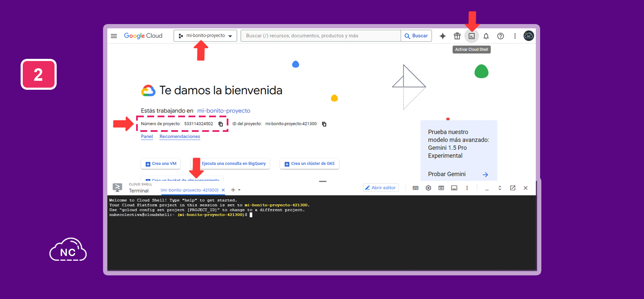Click the NC account avatar

(529, 36)
